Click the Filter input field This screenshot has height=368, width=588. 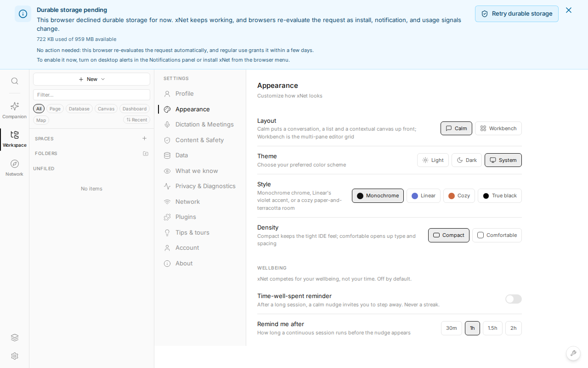tap(92, 95)
